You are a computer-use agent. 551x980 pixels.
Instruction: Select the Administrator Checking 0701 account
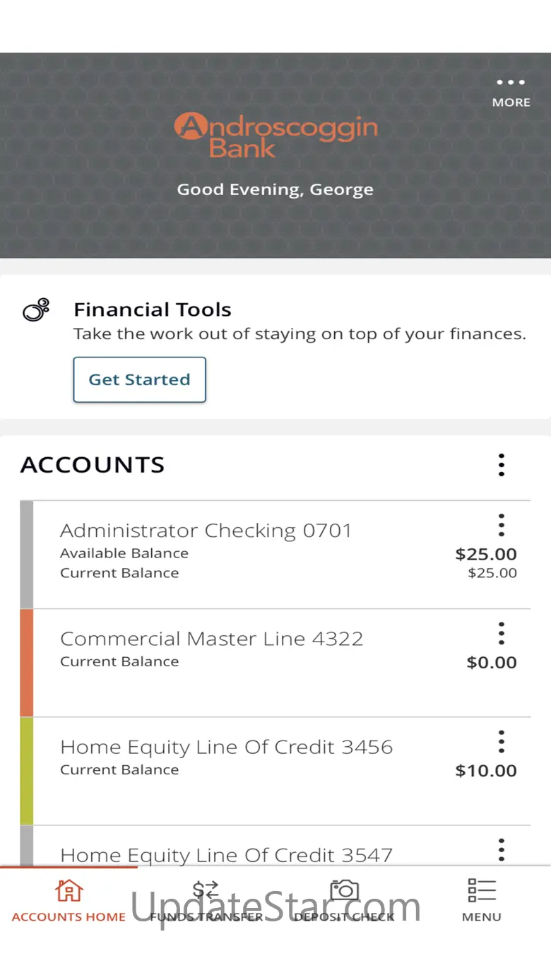[x=275, y=555]
